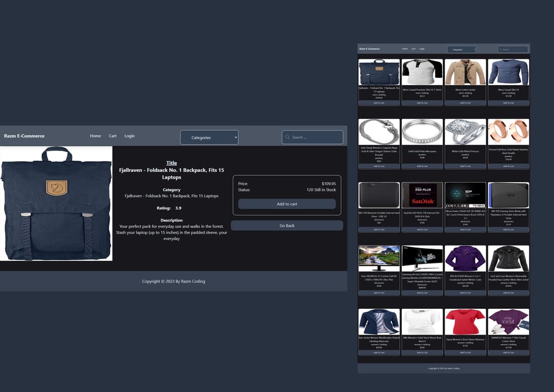Open the John Hardy chain bracelet thumbnail
554x392 pixels.
[x=379, y=132]
